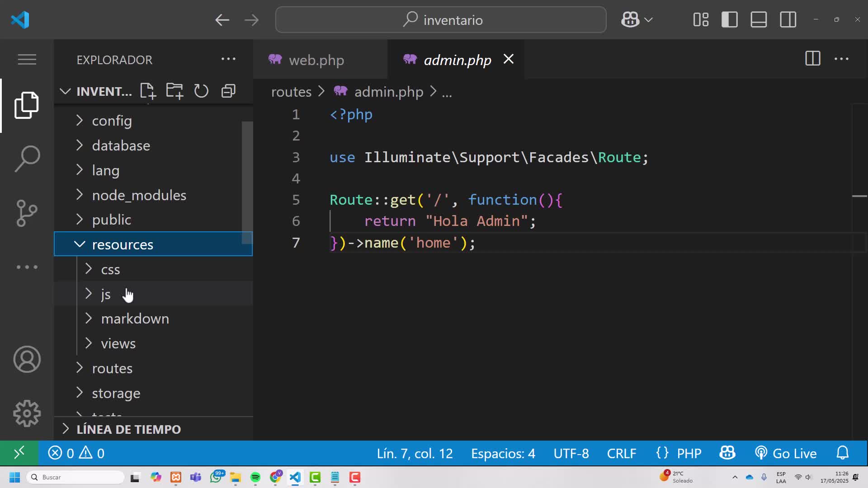The height and width of the screenshot is (488, 868).
Task: Refresh the Explorer file tree
Action: tap(201, 91)
